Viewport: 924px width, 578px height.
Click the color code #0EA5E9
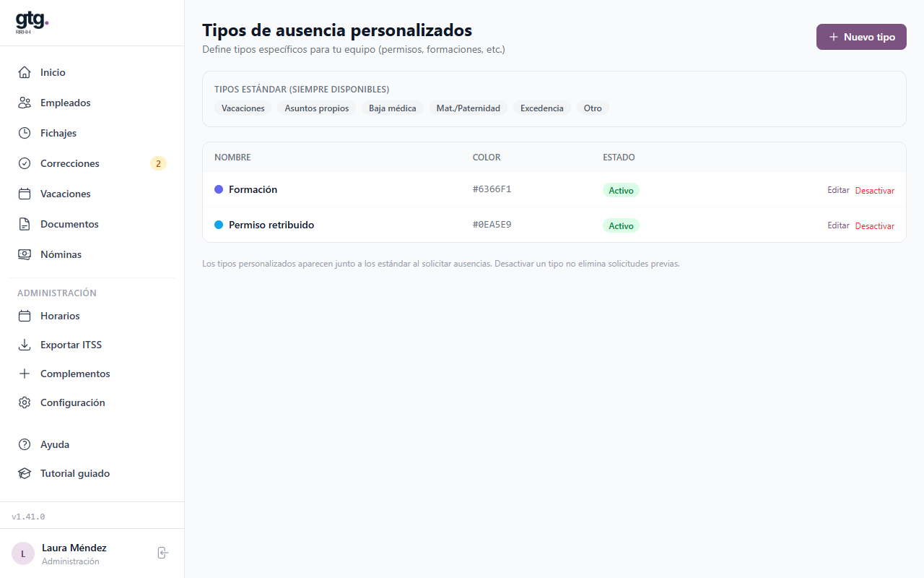(492, 225)
